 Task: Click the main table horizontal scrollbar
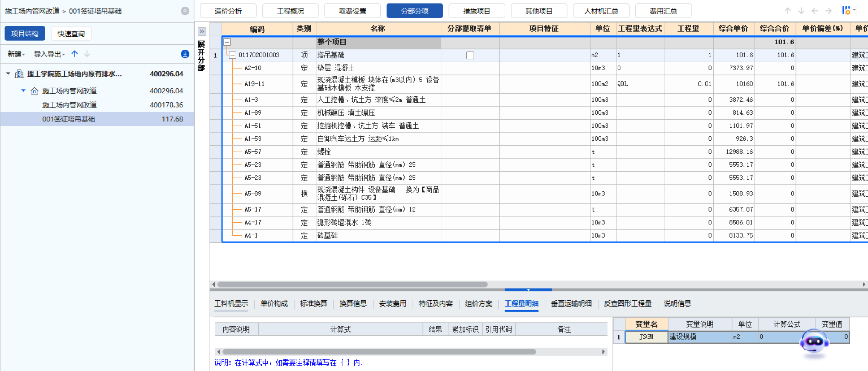[x=352, y=284]
